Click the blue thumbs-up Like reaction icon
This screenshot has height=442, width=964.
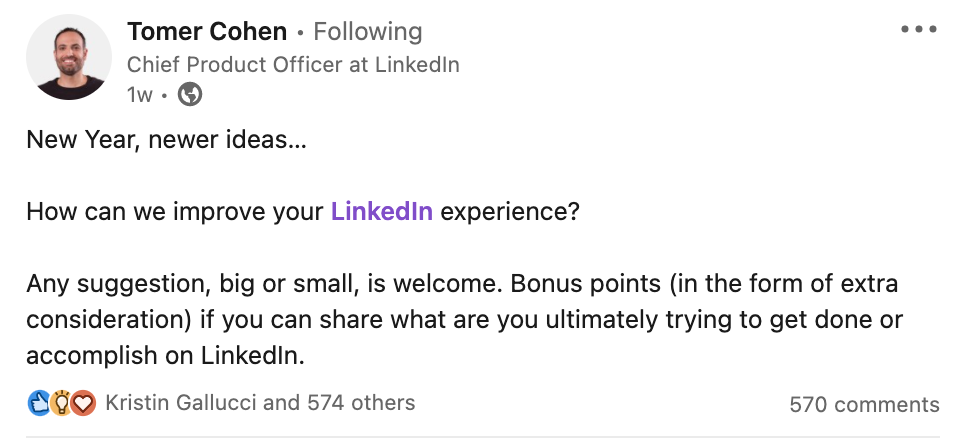(x=39, y=404)
